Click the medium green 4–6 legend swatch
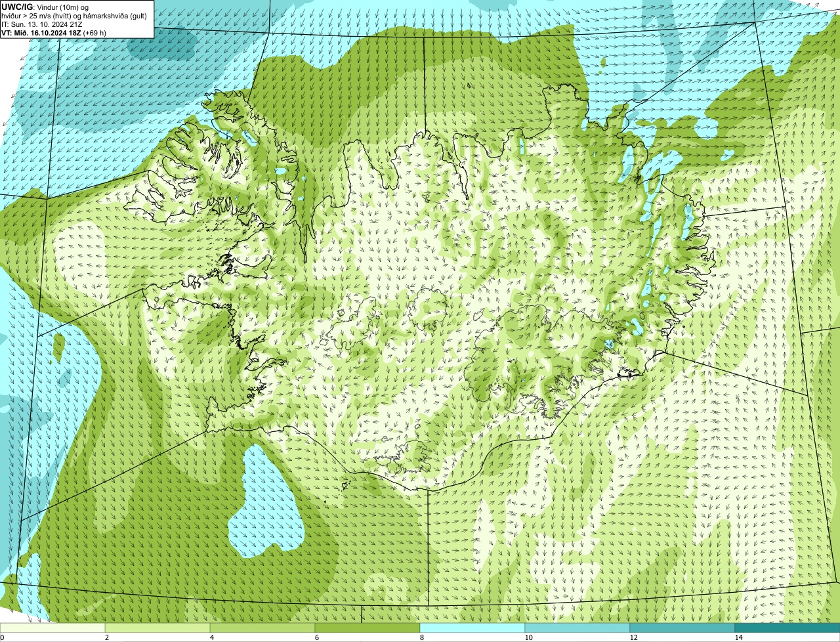The height and width of the screenshot is (642, 840). (262, 628)
